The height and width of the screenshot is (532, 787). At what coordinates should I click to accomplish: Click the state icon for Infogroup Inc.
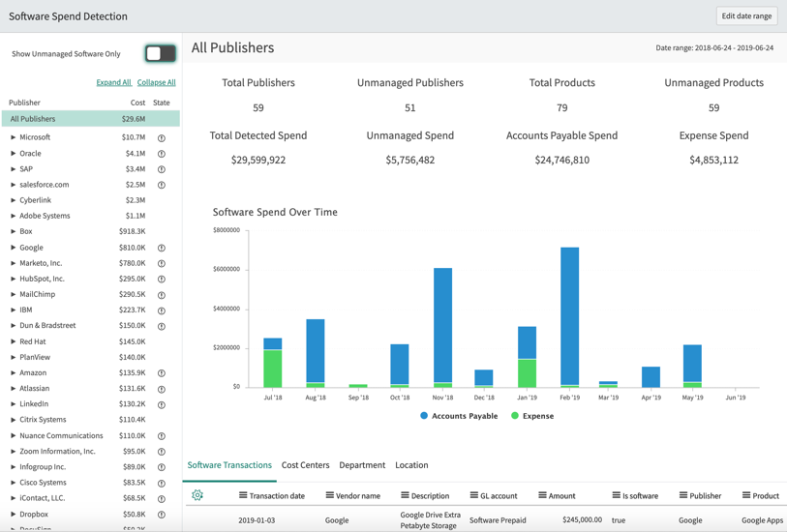click(162, 467)
